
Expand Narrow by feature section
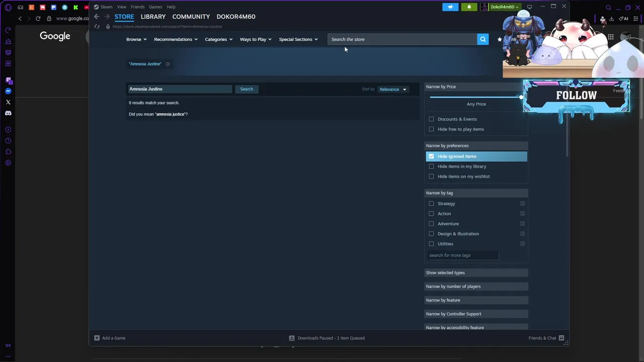tap(476, 300)
